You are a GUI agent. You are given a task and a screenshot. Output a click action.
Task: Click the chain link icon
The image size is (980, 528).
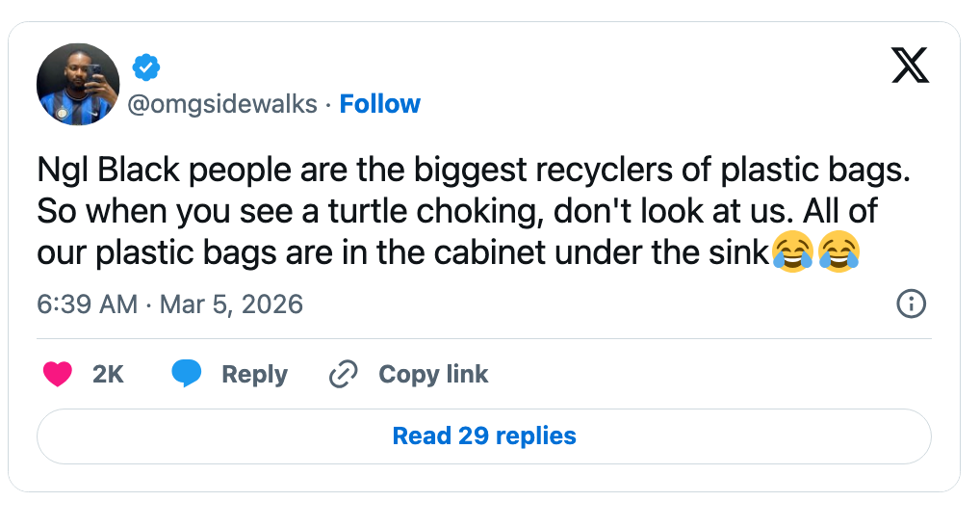pos(344,375)
